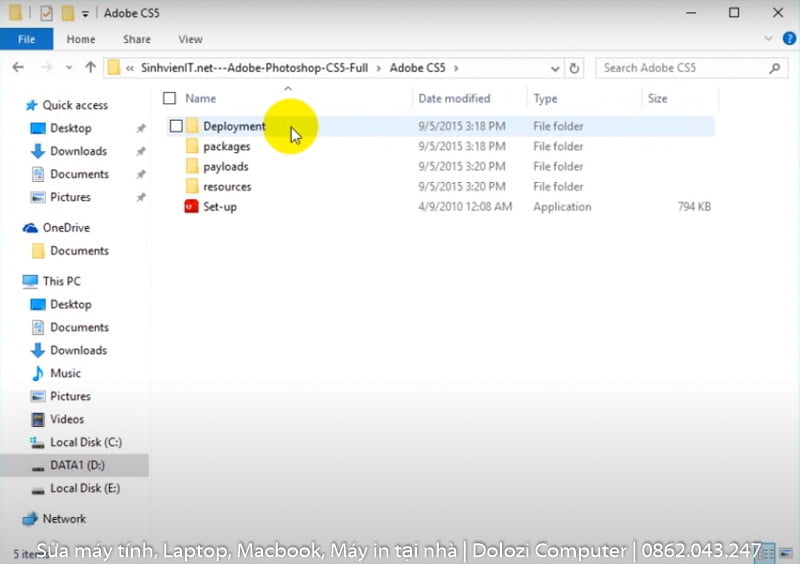Open the File menu
Image resolution: width=800 pixels, height=564 pixels.
pos(27,39)
